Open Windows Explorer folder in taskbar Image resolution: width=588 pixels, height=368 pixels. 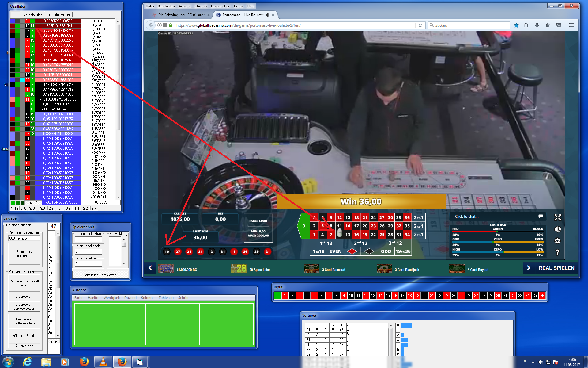46,362
